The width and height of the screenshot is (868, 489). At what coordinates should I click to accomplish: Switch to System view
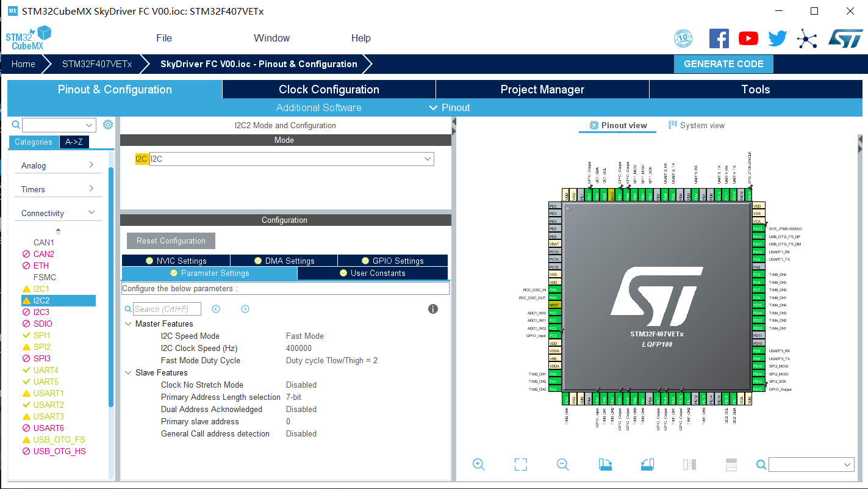pos(696,125)
